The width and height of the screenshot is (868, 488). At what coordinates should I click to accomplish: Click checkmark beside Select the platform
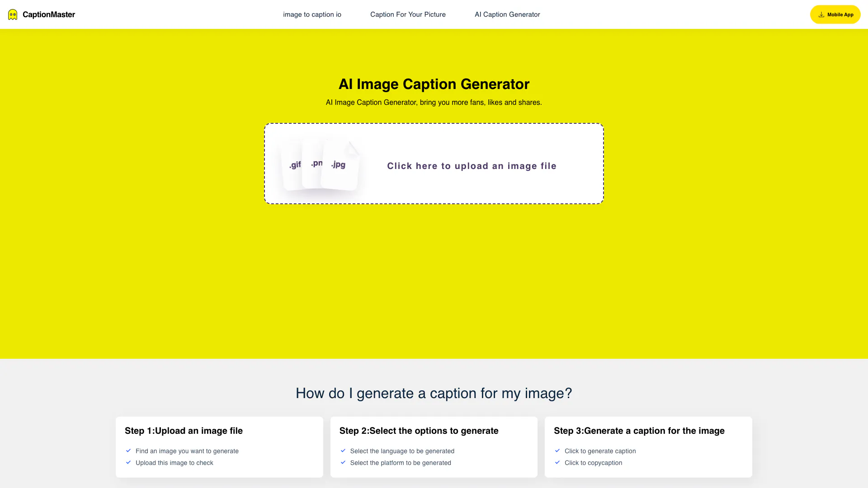343,462
